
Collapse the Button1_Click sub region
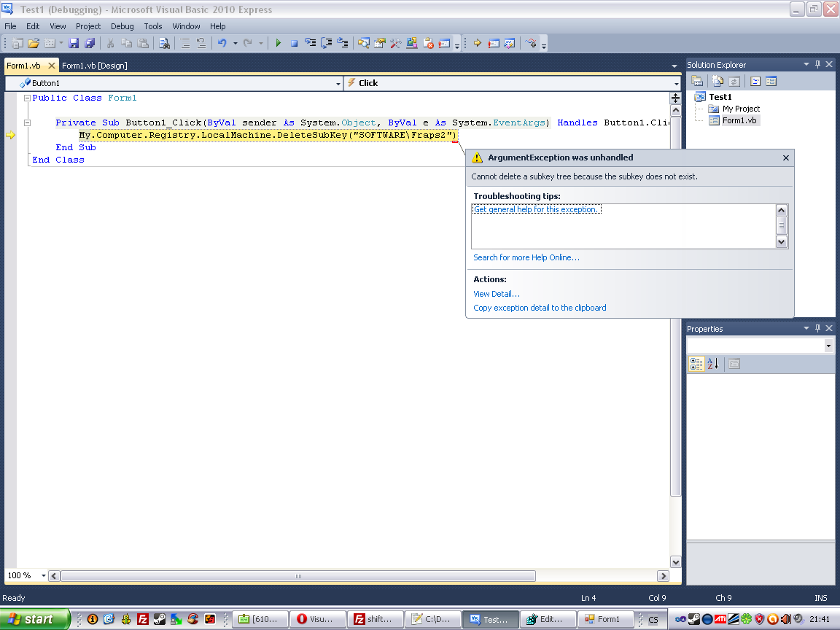(27, 122)
